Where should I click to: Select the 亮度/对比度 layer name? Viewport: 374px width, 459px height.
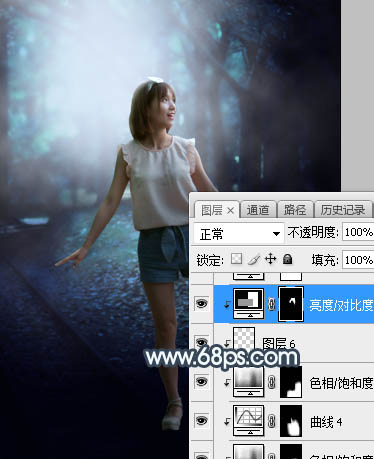click(341, 305)
